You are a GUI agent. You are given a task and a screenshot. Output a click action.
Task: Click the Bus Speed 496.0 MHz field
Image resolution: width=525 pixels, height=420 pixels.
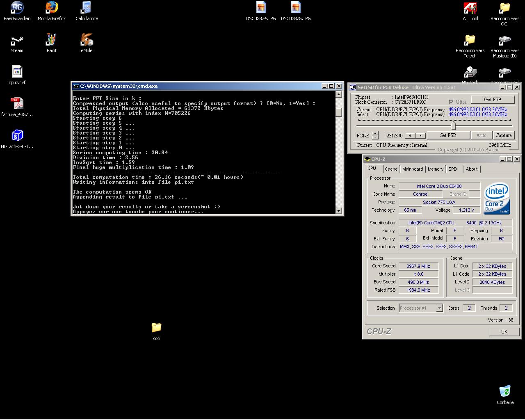coord(418,282)
